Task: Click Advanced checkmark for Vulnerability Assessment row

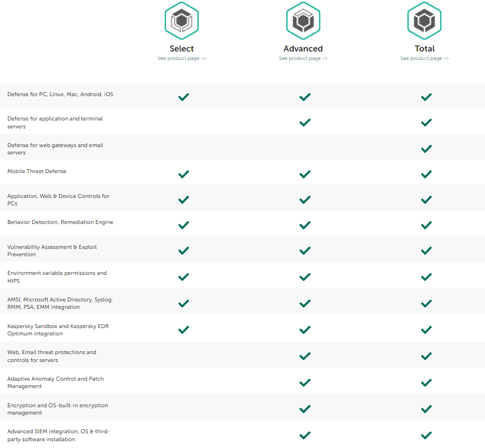Action: point(305,251)
